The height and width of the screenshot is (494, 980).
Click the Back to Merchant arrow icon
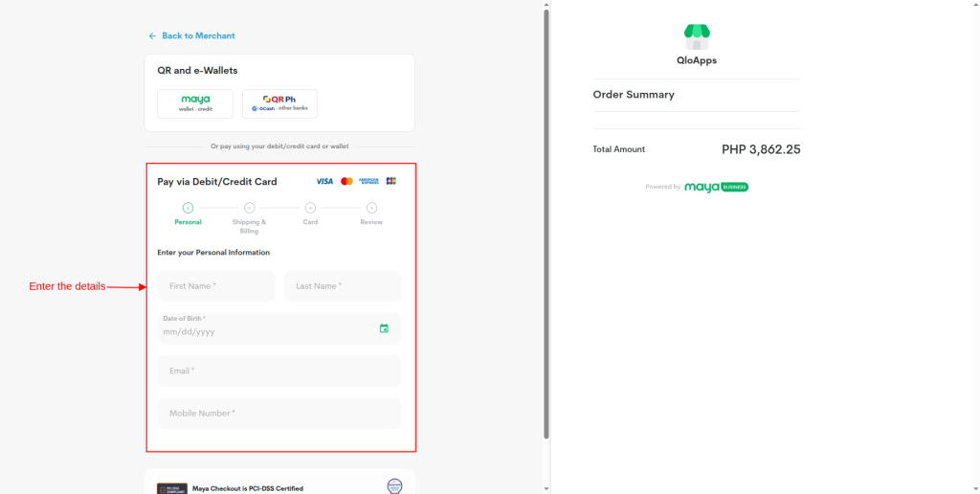point(152,36)
